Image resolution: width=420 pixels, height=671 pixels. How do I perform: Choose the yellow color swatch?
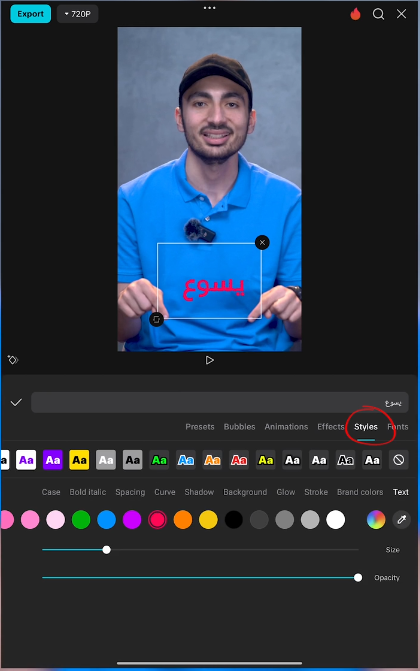(x=208, y=520)
